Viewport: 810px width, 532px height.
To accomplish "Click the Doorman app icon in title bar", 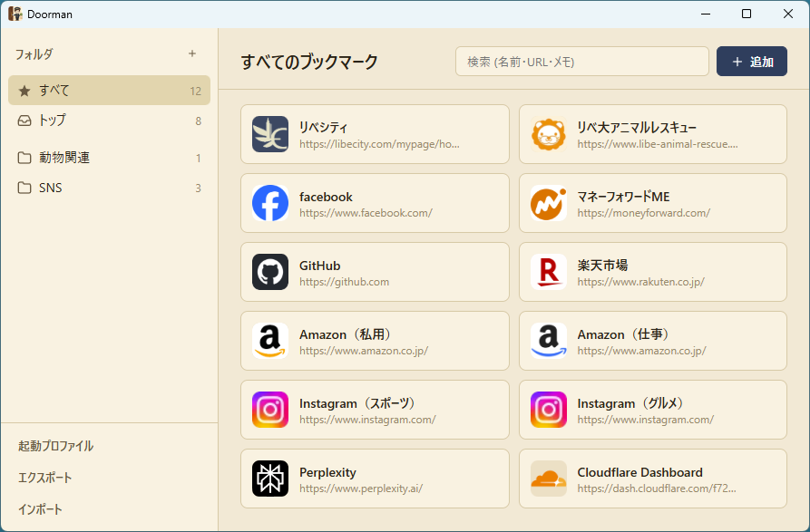I will 15,14.
